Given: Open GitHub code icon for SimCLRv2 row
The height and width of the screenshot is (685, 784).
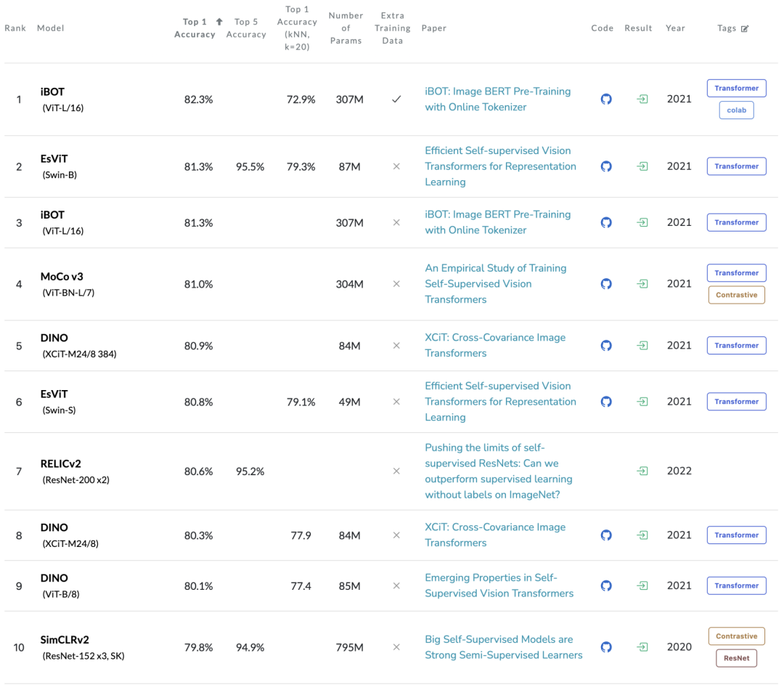Looking at the screenshot, I should click(606, 647).
